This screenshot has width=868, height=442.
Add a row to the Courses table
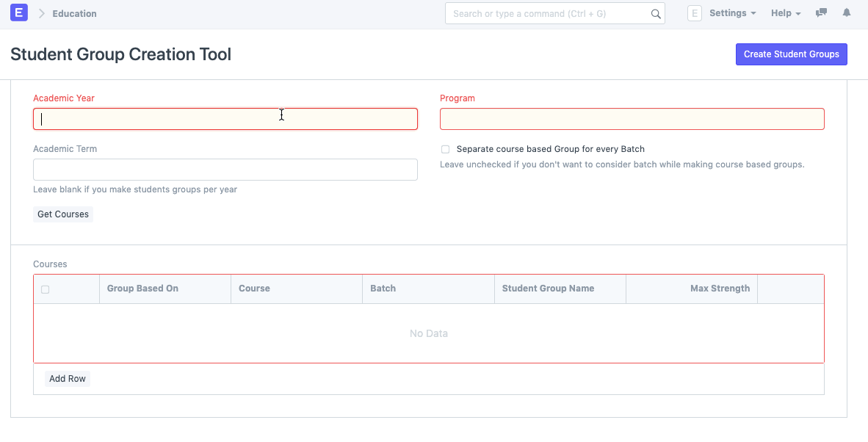coord(67,378)
